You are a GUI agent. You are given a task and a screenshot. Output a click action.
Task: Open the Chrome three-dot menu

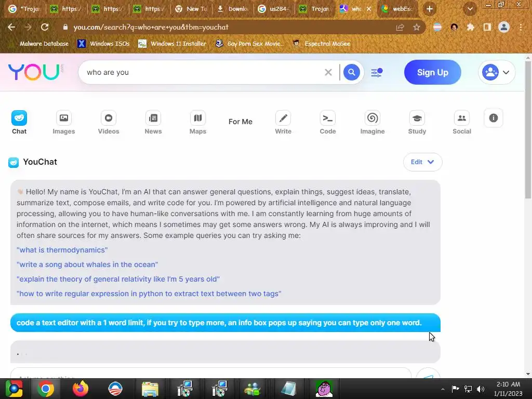pyautogui.click(x=521, y=27)
